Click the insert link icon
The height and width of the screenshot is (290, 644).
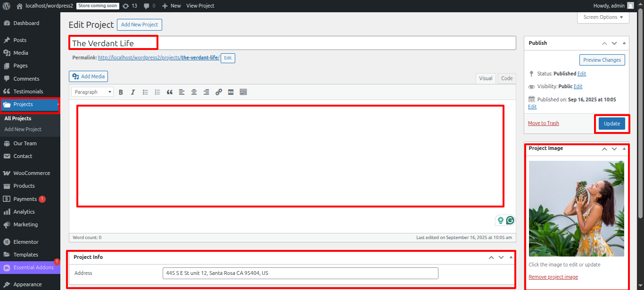pos(219,92)
